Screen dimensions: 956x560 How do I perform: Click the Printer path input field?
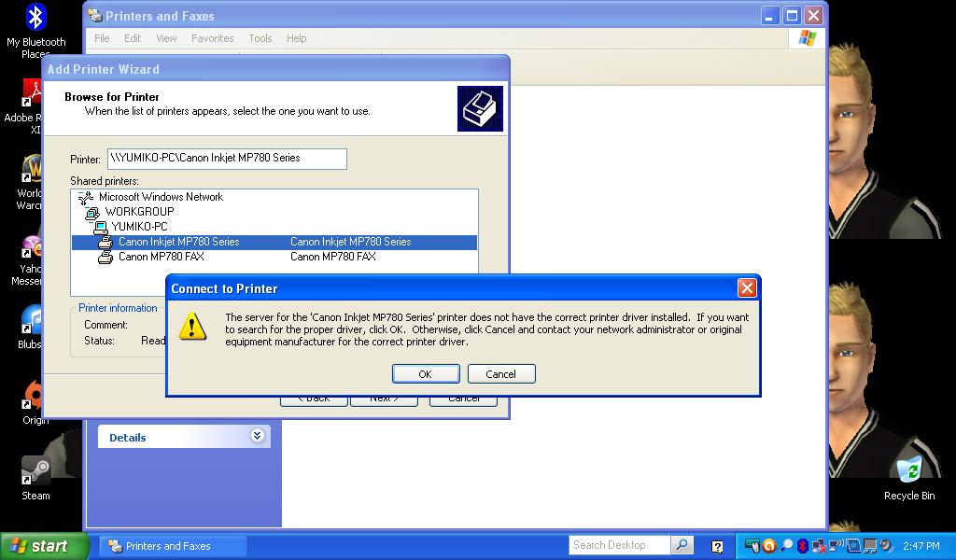click(227, 159)
